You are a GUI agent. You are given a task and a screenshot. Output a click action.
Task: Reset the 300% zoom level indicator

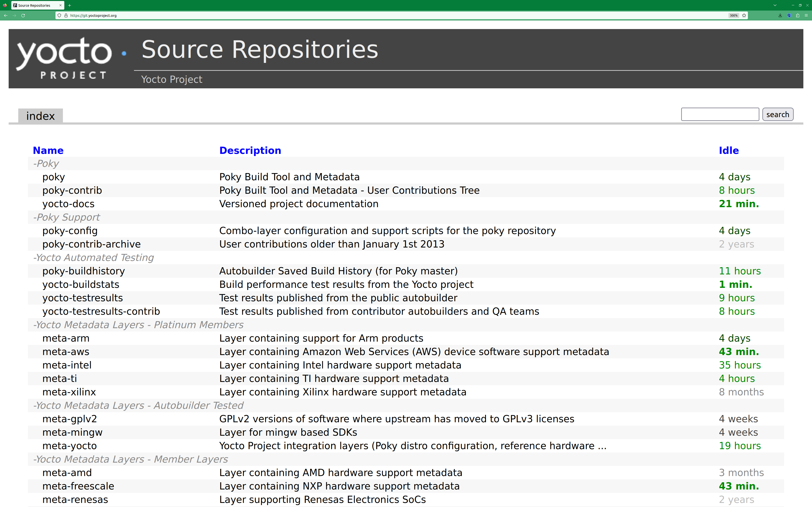pos(733,15)
